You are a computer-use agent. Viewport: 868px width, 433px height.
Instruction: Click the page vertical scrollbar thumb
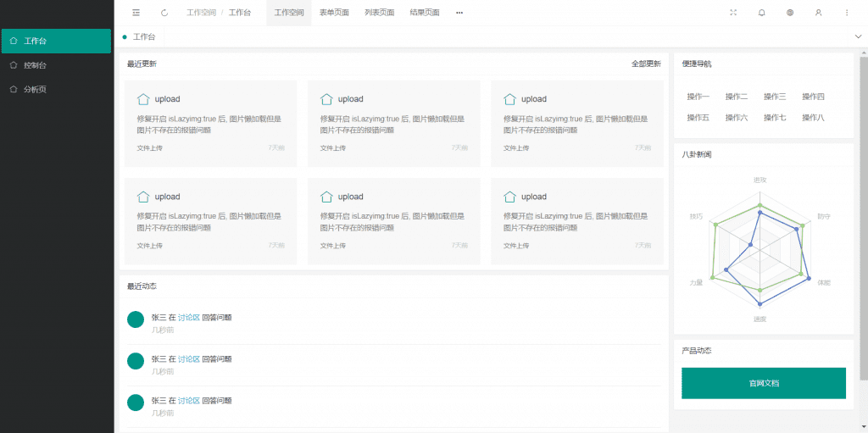point(864,218)
